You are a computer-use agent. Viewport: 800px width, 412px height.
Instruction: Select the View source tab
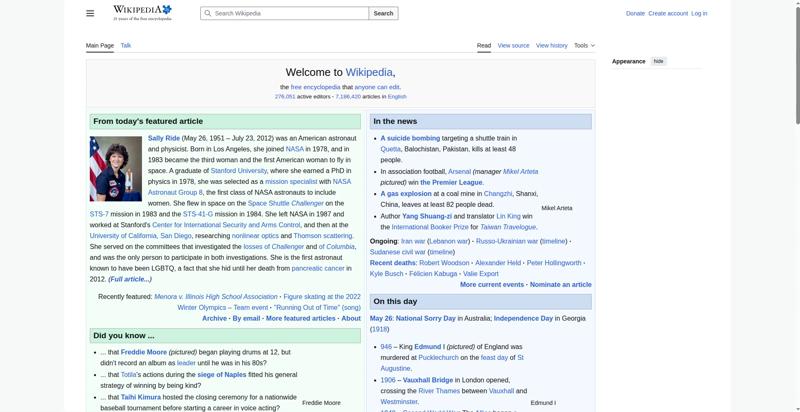(513, 45)
